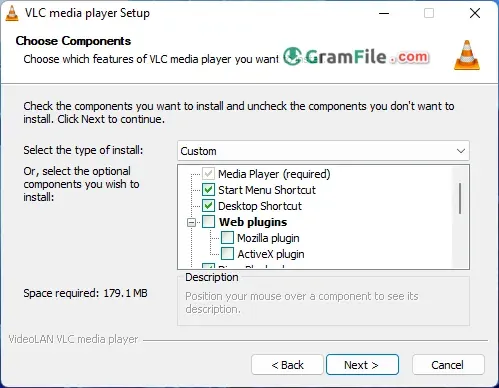
Task: Click the Choose Components heading
Action: 73,41
